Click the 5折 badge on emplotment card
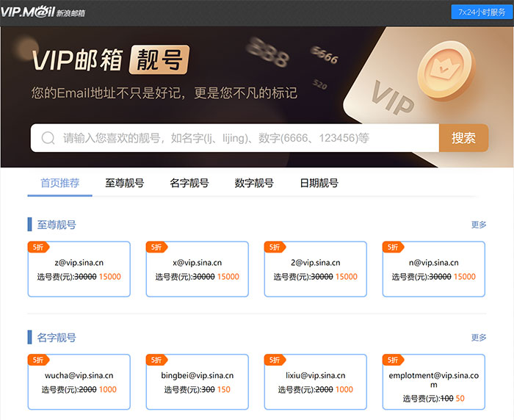The image size is (514, 420). click(x=393, y=360)
